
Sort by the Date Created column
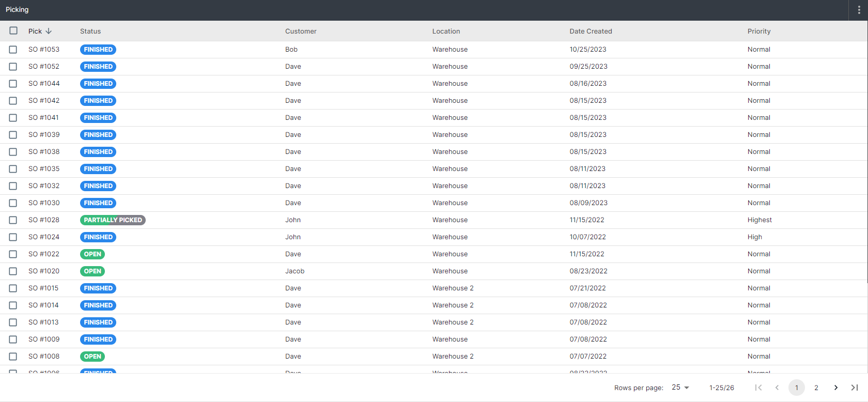point(591,32)
